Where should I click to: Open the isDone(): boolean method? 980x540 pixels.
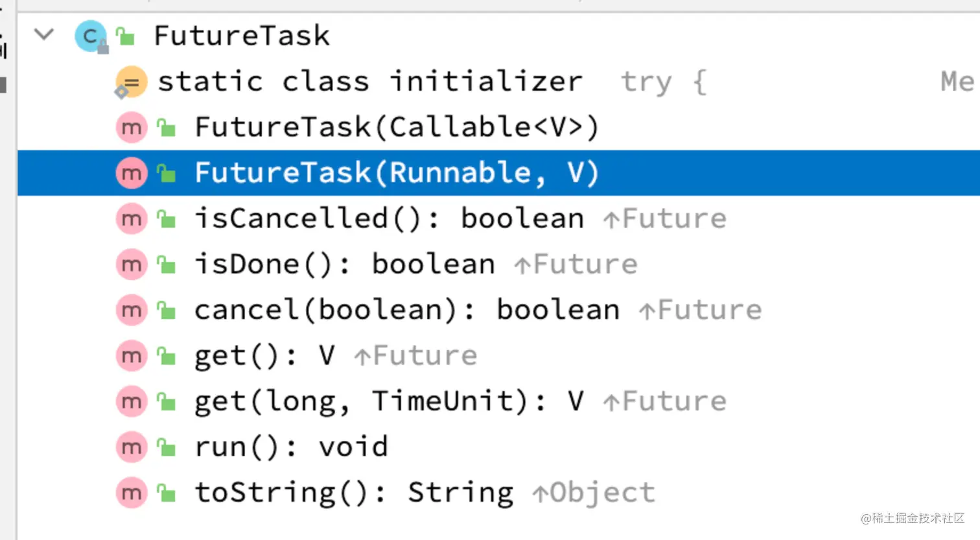[344, 264]
